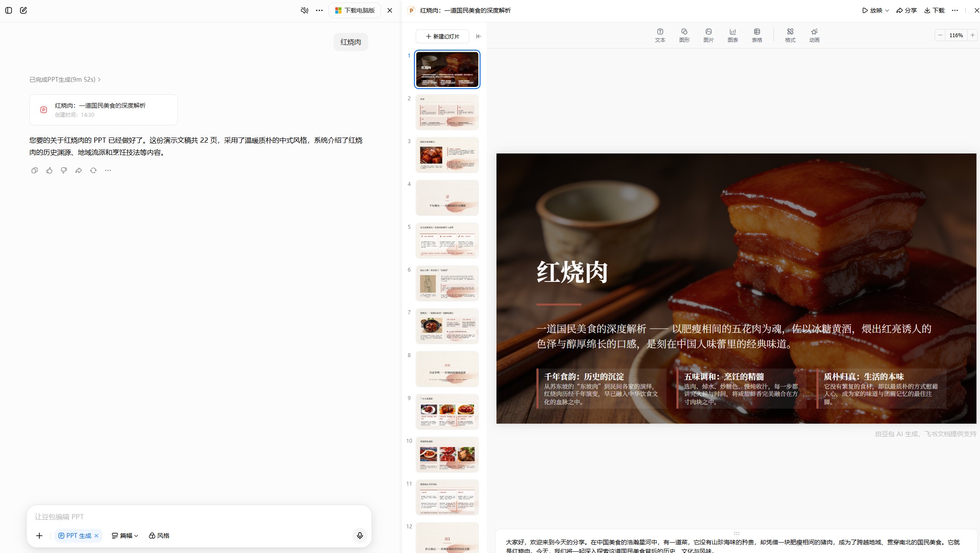The height and width of the screenshot is (553, 980).
Task: Open PPT more options ellipsis
Action: 955,10
